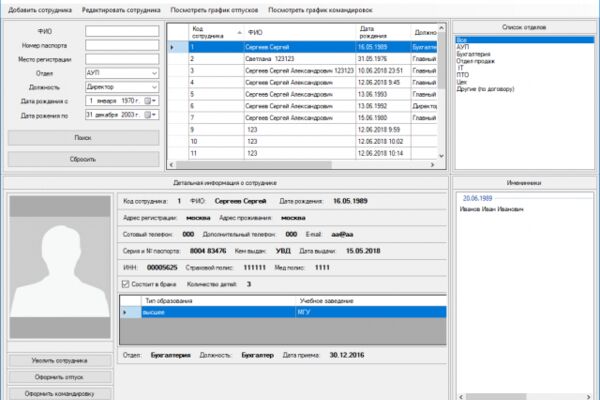Image resolution: width=600 pixels, height=400 pixels.
Task: Select 'ПТО' in departments list
Action: [x=524, y=75]
